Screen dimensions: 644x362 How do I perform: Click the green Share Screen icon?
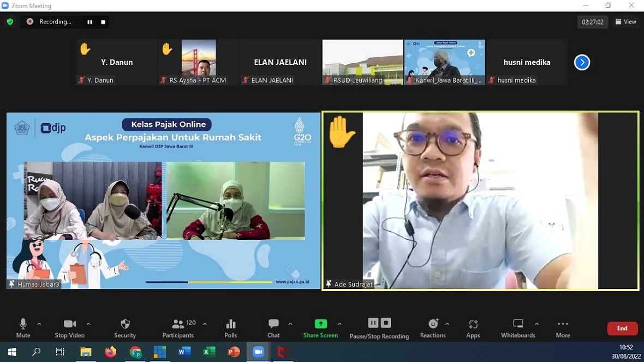click(x=321, y=324)
